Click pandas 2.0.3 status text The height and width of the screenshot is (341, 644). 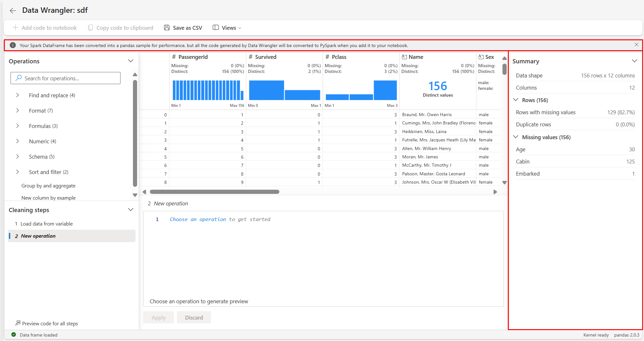tap(626, 335)
